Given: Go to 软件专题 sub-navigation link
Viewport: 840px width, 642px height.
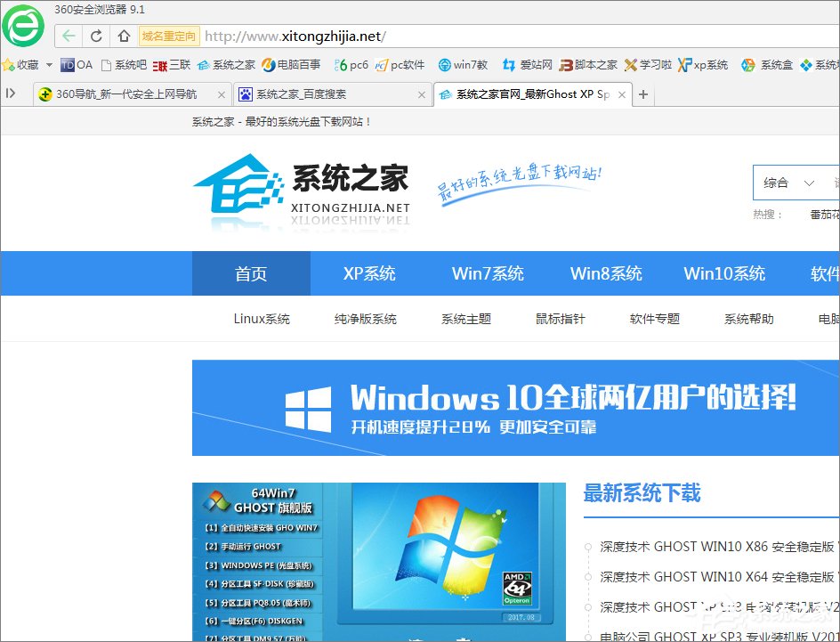Looking at the screenshot, I should [655, 319].
